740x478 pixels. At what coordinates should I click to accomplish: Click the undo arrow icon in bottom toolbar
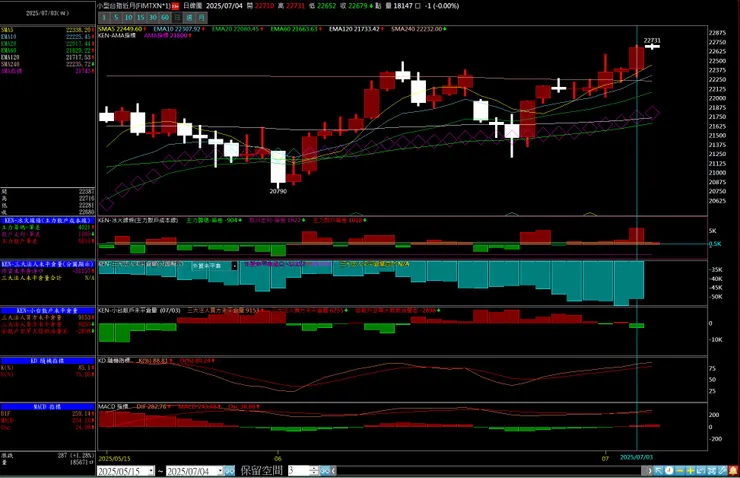701,470
